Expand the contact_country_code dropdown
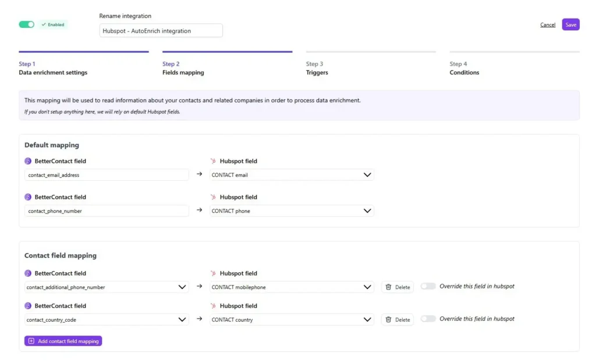Viewport: 596px width, 364px height. (107, 320)
